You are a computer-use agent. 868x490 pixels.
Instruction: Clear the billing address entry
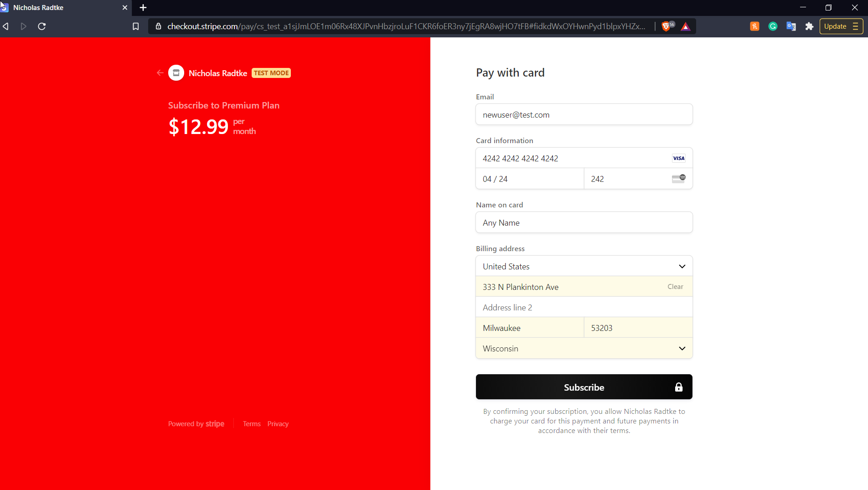[x=675, y=286]
